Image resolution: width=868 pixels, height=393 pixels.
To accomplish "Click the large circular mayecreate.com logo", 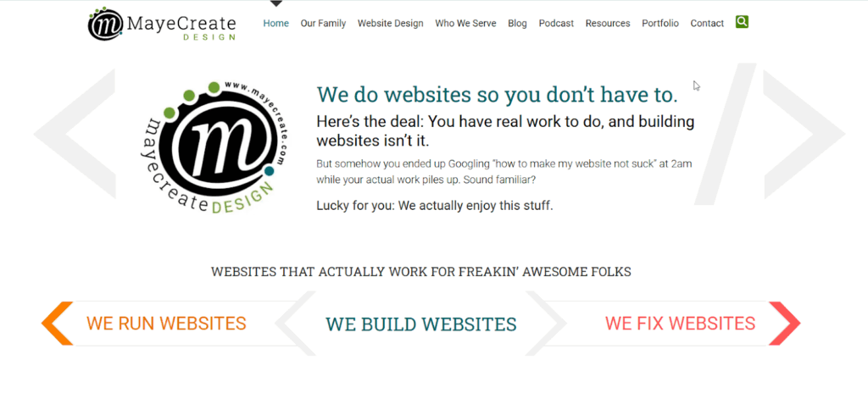I will (x=213, y=147).
